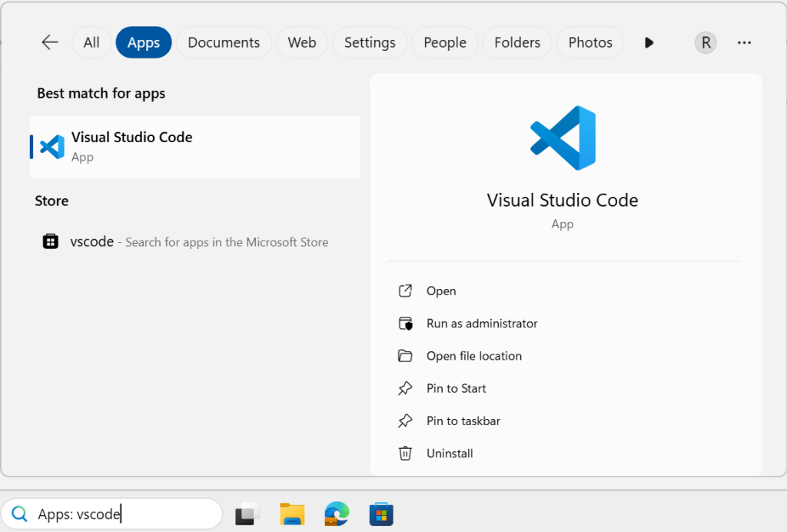Image resolution: width=787 pixels, height=532 pixels.
Task: Click Run as administrator
Action: click(482, 324)
